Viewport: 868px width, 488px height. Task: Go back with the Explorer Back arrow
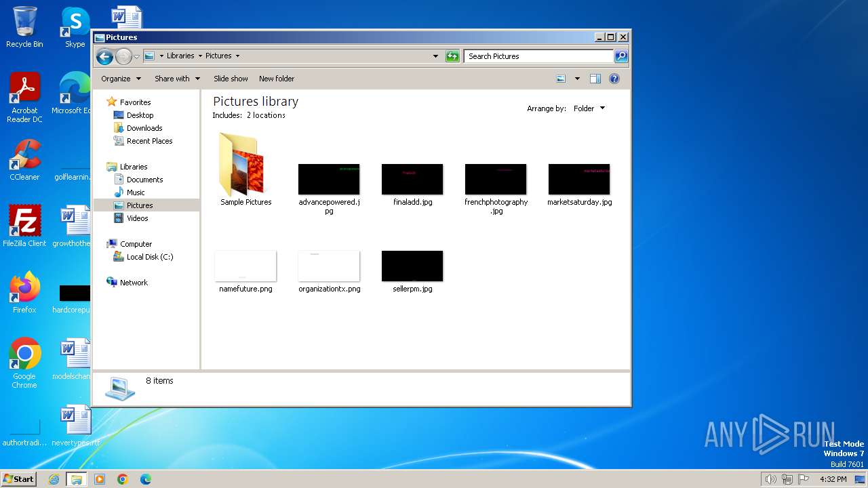[104, 56]
